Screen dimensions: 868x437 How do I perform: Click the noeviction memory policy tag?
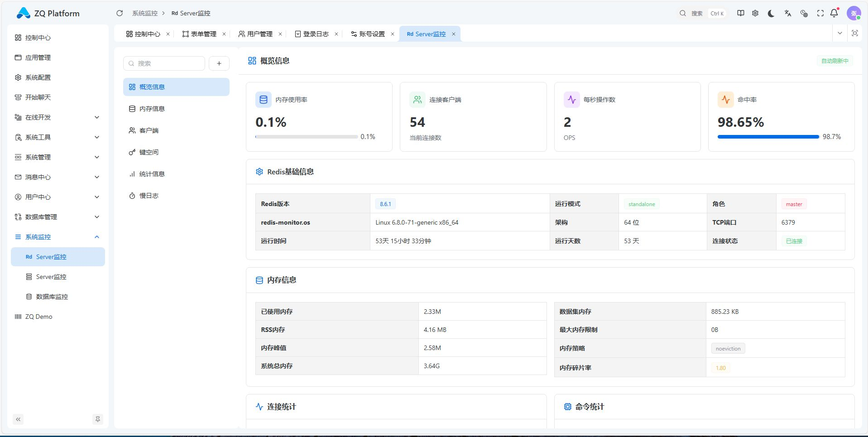pos(728,349)
